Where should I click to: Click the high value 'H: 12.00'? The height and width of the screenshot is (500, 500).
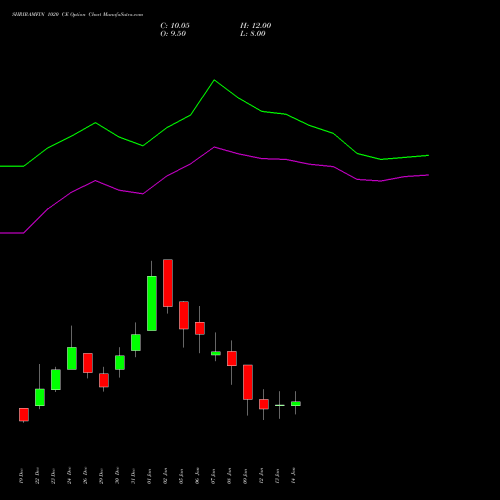[255, 26]
